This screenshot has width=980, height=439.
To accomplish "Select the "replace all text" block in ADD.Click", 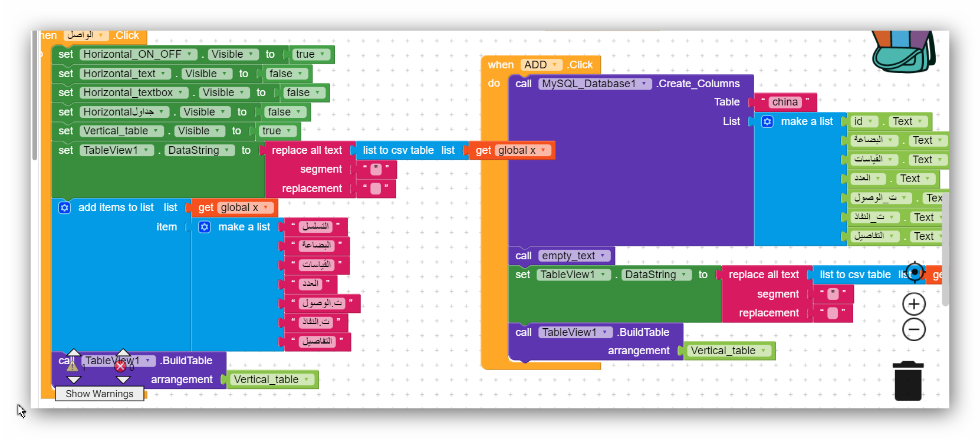I will tap(764, 275).
